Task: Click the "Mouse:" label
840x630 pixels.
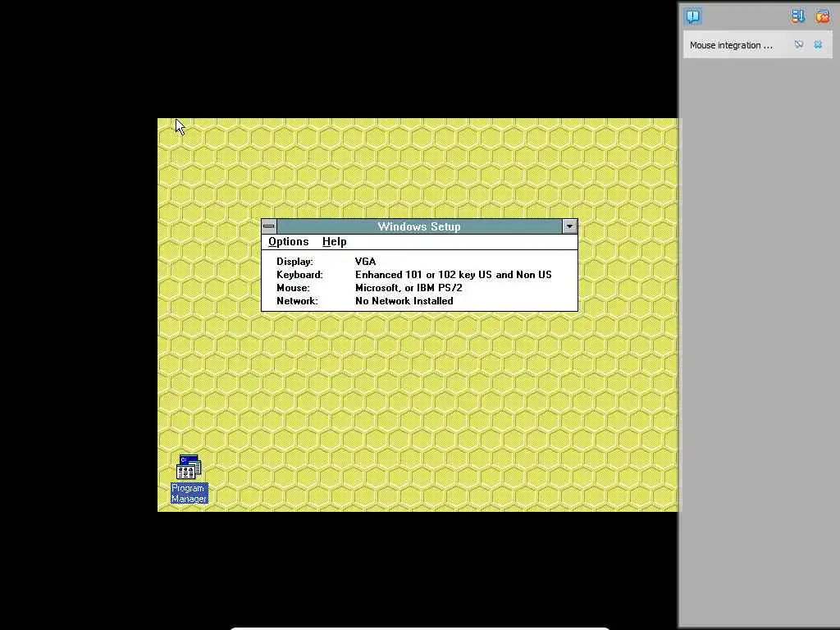Action: 293,288
